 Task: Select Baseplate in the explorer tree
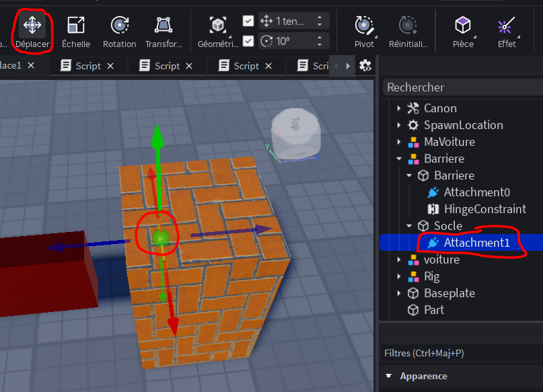[449, 293]
